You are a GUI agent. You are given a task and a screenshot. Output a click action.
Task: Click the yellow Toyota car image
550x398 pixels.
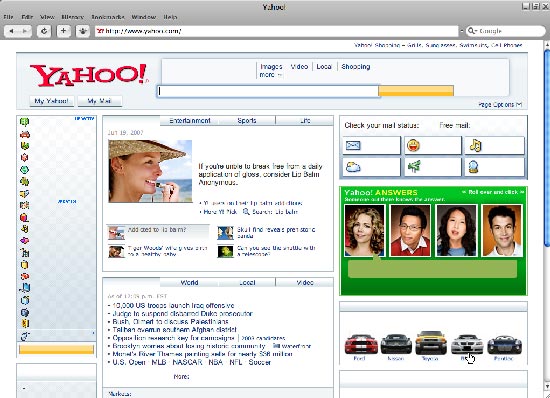[x=431, y=343]
